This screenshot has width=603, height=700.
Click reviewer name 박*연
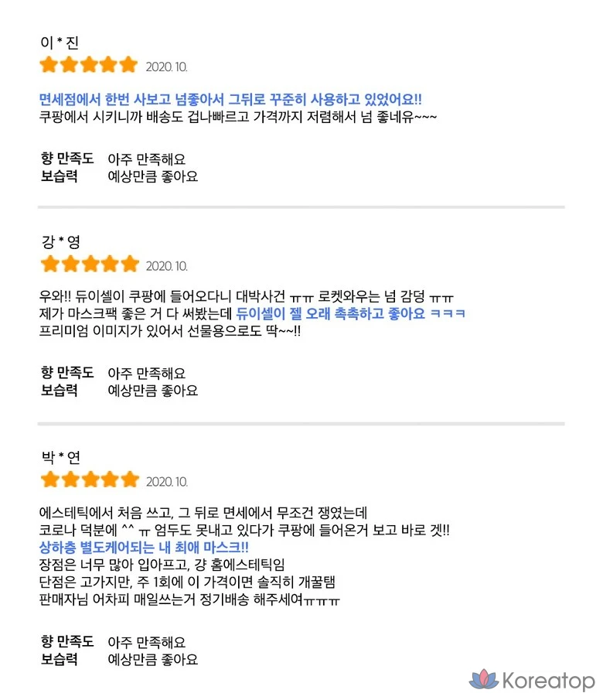(x=59, y=458)
